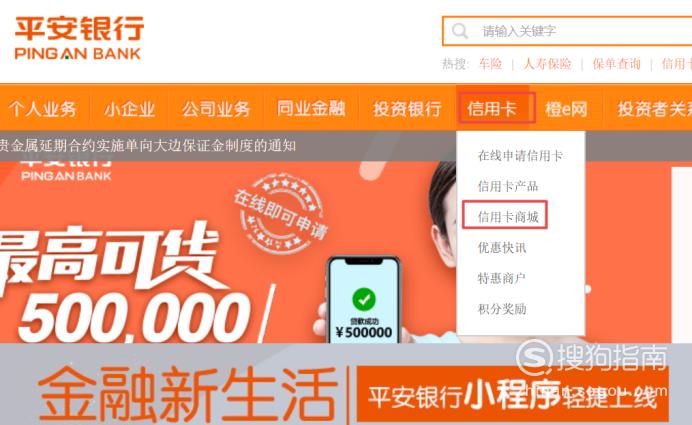692x425 pixels.
Task: Open the 平安银行小程序 promo banner
Action: pos(512,394)
